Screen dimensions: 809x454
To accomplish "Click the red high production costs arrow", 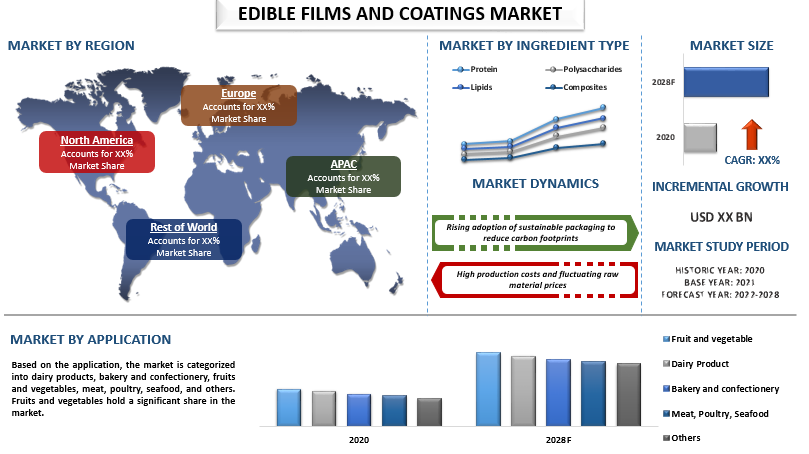I will [x=535, y=280].
